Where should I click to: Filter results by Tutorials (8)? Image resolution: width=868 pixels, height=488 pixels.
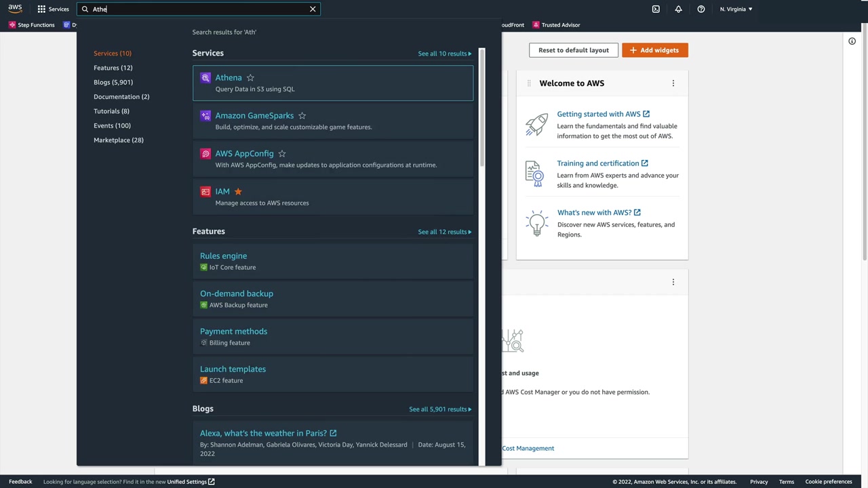(111, 111)
